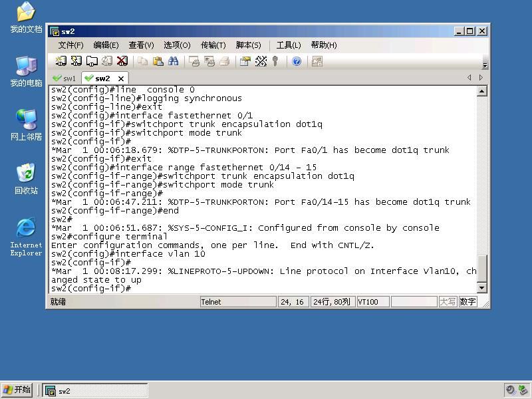
Task: Click the 'sw2#configure terminal' line
Action: (x=109, y=237)
